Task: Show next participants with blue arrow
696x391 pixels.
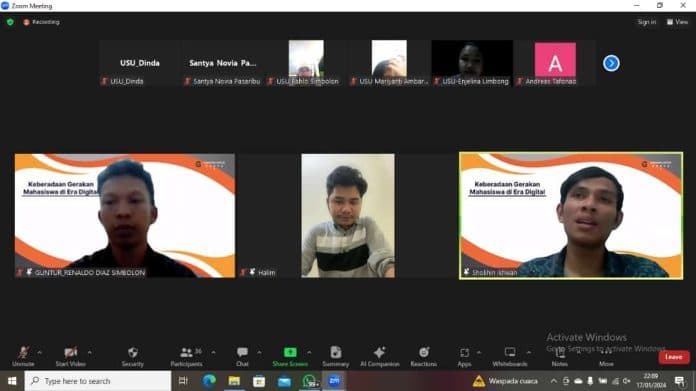Action: [611, 63]
